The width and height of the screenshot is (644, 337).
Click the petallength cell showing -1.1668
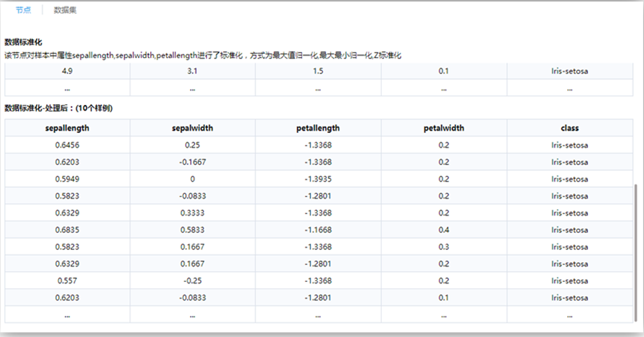318,230
